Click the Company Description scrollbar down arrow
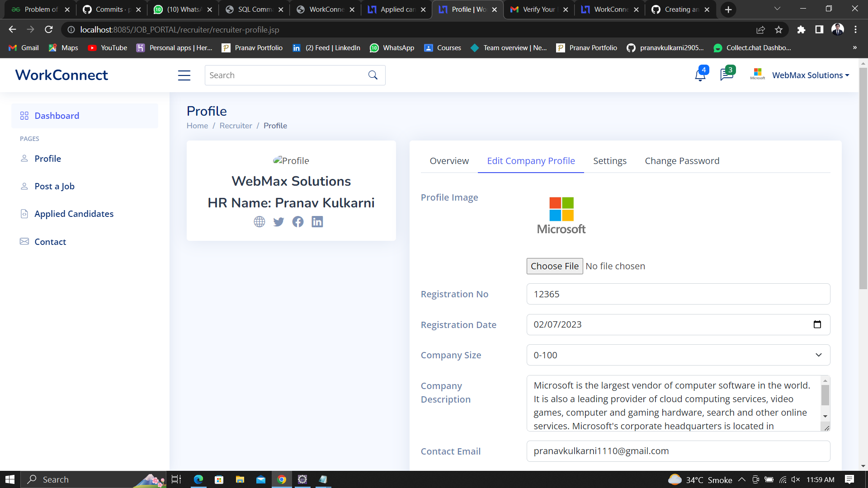 tap(825, 416)
